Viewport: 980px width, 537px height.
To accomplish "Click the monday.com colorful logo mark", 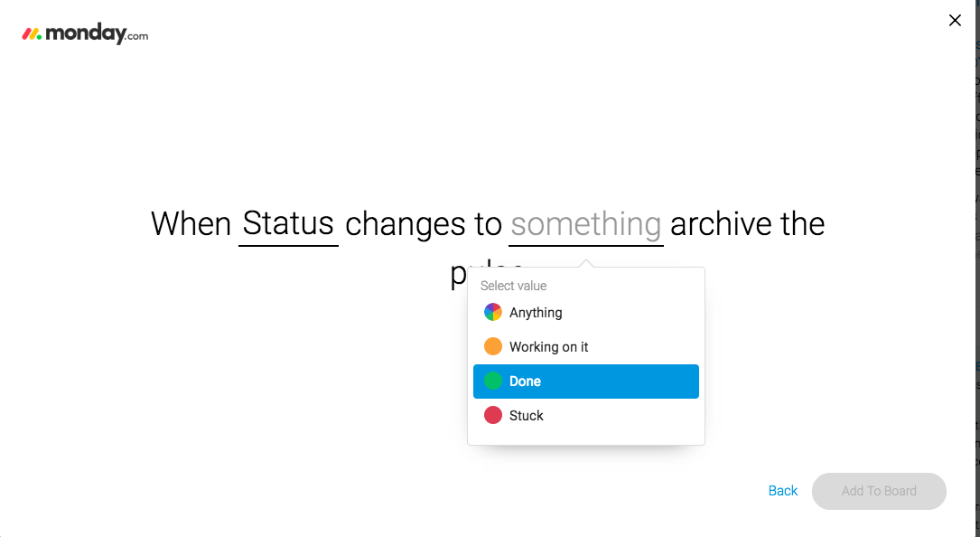I will point(32,33).
